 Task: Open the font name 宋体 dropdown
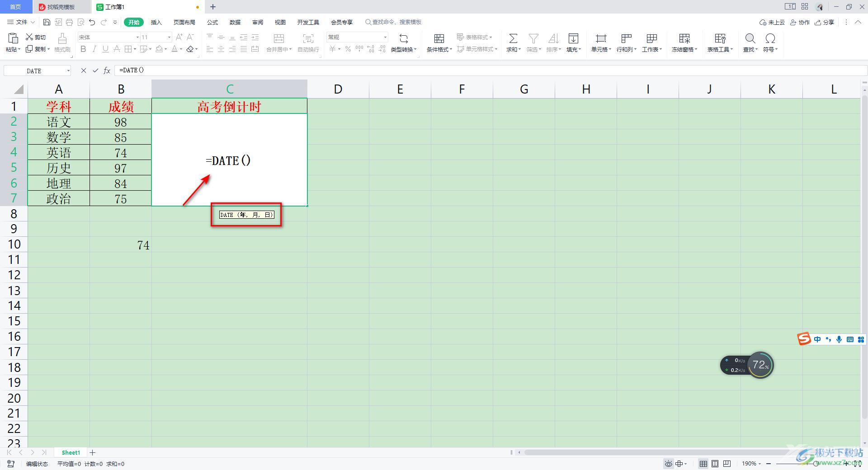click(137, 37)
